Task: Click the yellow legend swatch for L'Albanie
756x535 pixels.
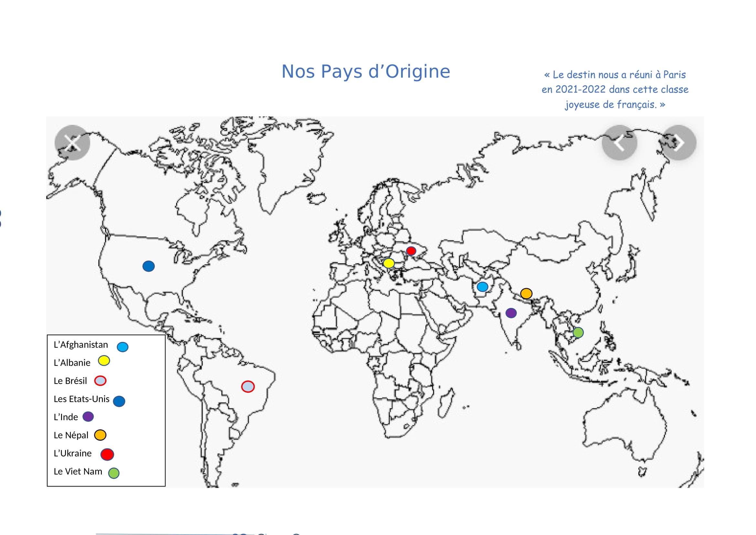Action: coord(104,361)
